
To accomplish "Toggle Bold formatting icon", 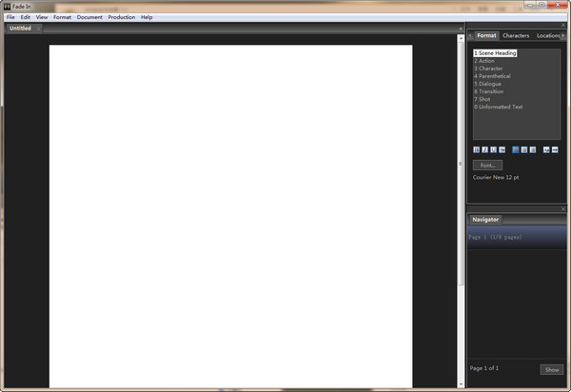I will tap(477, 149).
